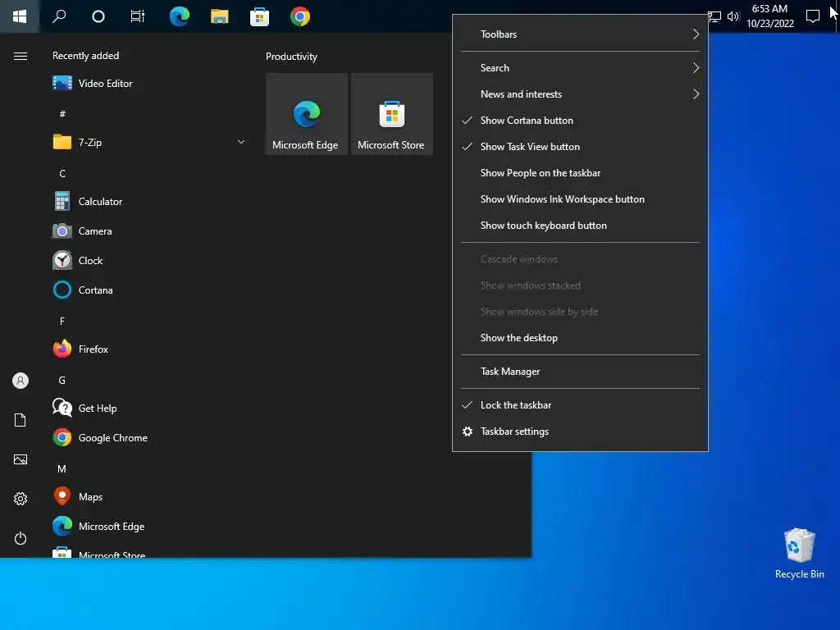Open Microsoft Store from taskbar
Screen dimensions: 840x630
point(259,16)
